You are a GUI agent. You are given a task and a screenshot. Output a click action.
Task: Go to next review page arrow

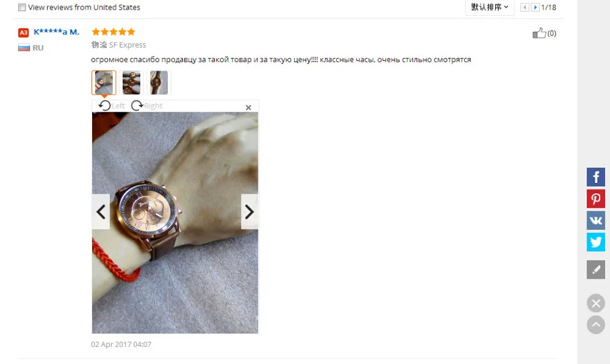pos(536,7)
